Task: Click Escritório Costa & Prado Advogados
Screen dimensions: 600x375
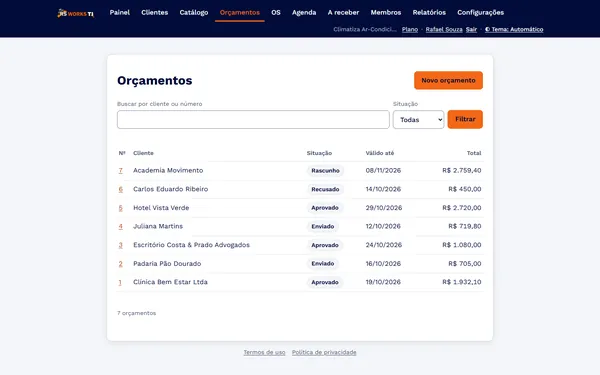Action: click(191, 245)
